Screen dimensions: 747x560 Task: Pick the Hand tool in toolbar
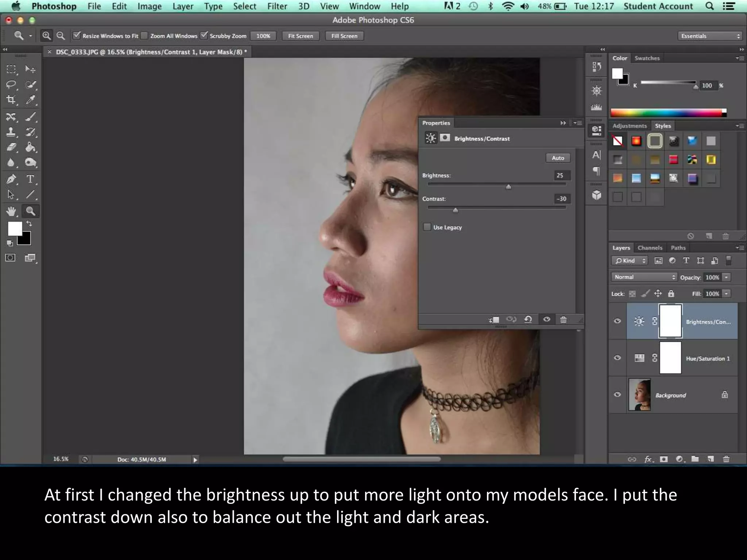pos(11,211)
